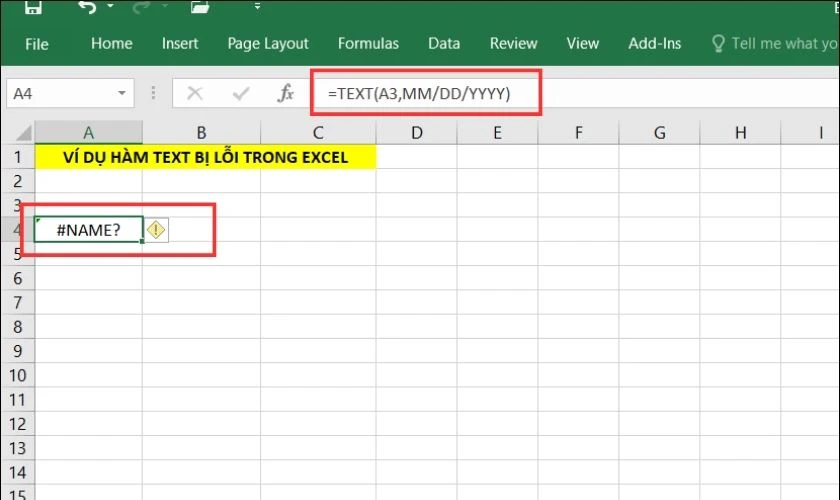
Task: Select row 2 header
Action: 18,181
